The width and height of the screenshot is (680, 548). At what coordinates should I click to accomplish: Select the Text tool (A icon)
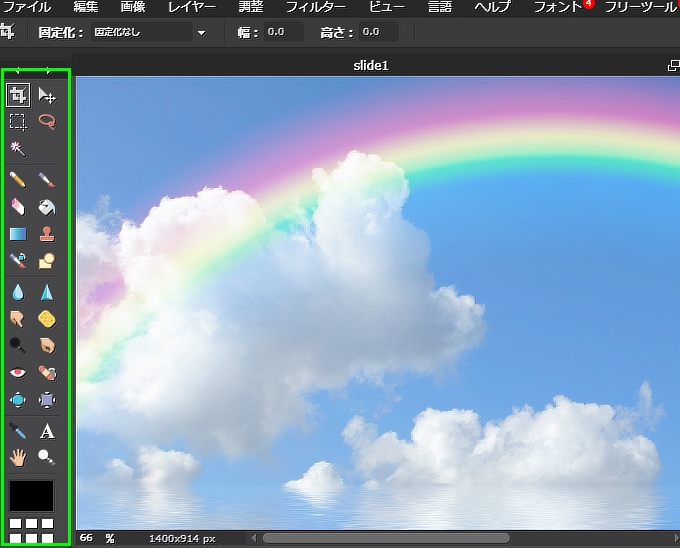click(x=47, y=432)
